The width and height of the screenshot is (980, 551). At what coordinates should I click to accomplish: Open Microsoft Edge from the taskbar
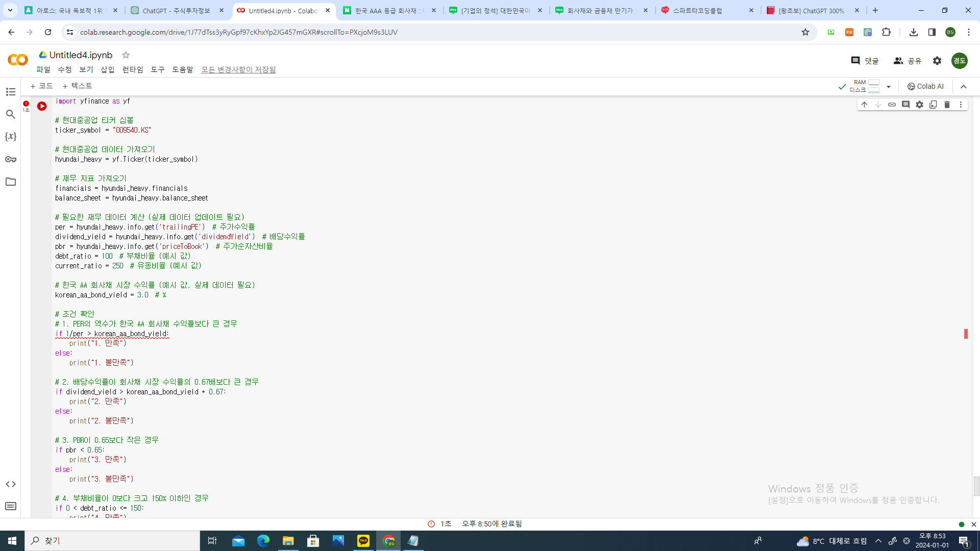(263, 541)
